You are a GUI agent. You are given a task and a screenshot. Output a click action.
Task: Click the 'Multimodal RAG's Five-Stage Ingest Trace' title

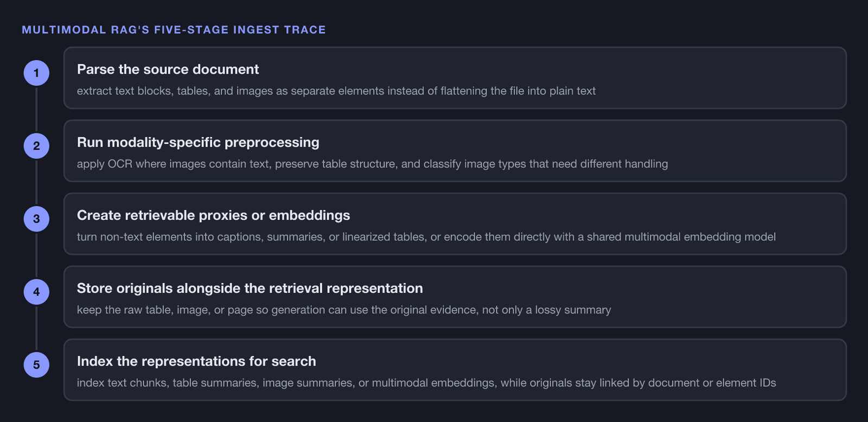(x=174, y=30)
